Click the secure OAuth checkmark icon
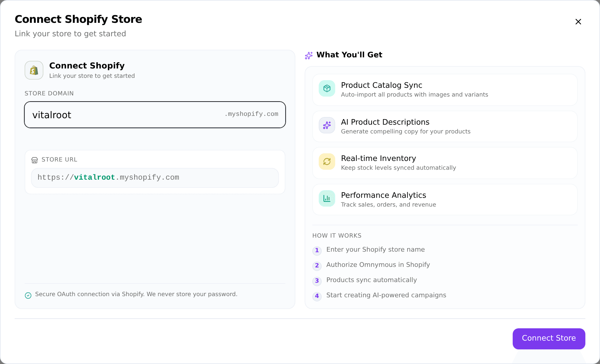600x364 pixels. click(x=28, y=296)
